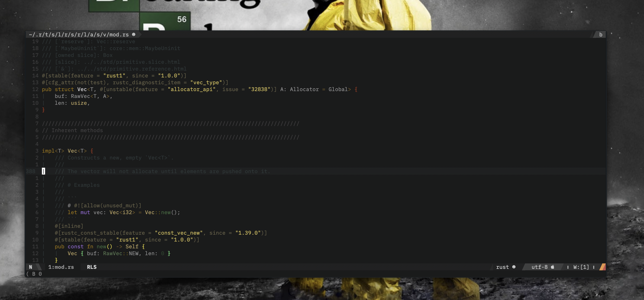Click the block cursor on line 388
Screen dimensions: 644x300
[x=43, y=171]
